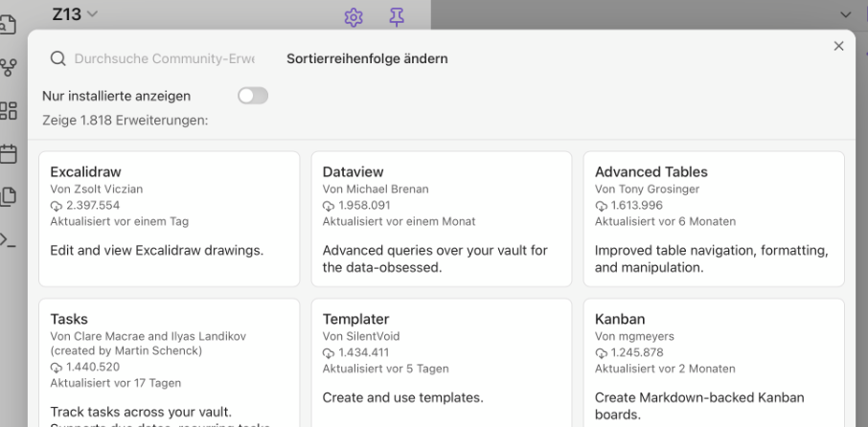The height and width of the screenshot is (427, 868).
Task: Open daily note calendar icon in ribbon
Action: click(9, 153)
